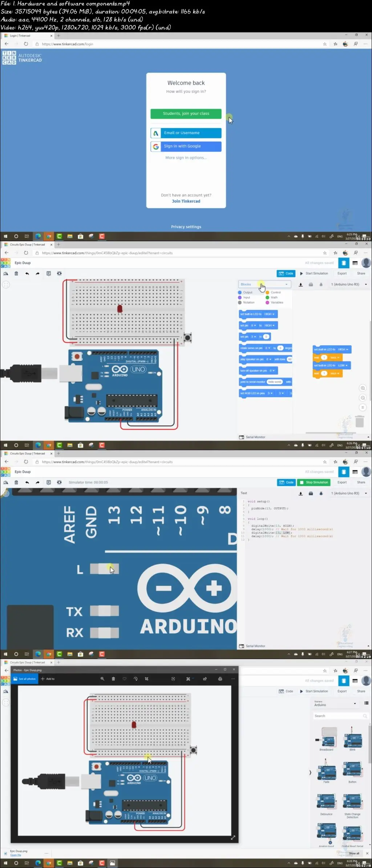
Task: Click Sign in with Google
Action: point(186,146)
